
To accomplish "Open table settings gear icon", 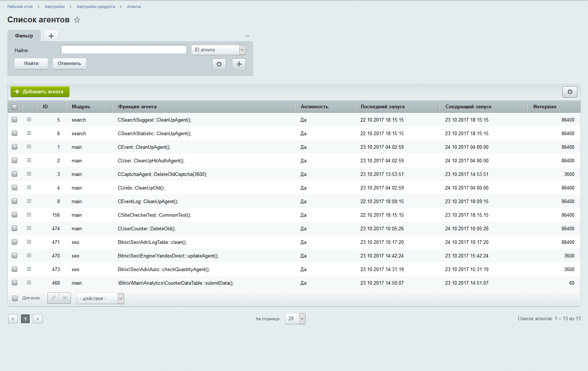I will click(570, 92).
